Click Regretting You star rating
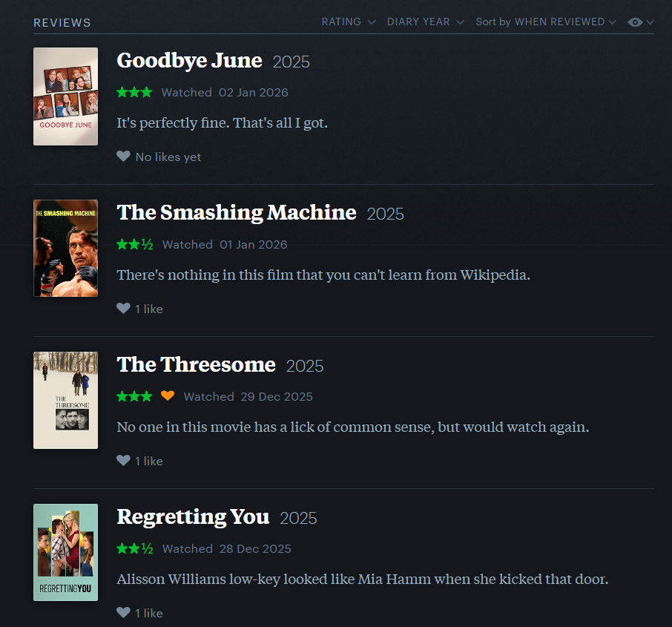 click(x=134, y=549)
